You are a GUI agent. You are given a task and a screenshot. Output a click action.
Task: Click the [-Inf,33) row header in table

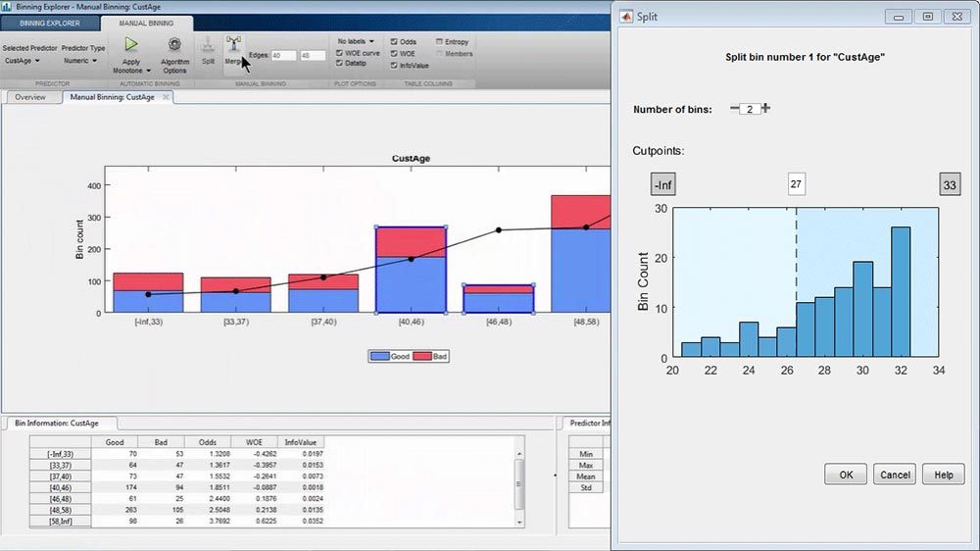pos(60,454)
